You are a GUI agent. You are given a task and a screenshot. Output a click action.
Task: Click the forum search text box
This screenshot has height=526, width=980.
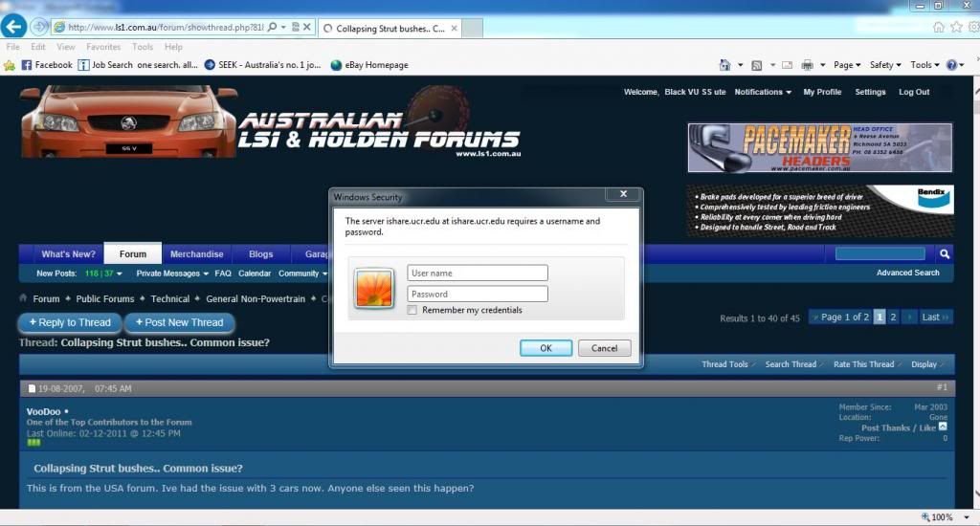(x=880, y=253)
